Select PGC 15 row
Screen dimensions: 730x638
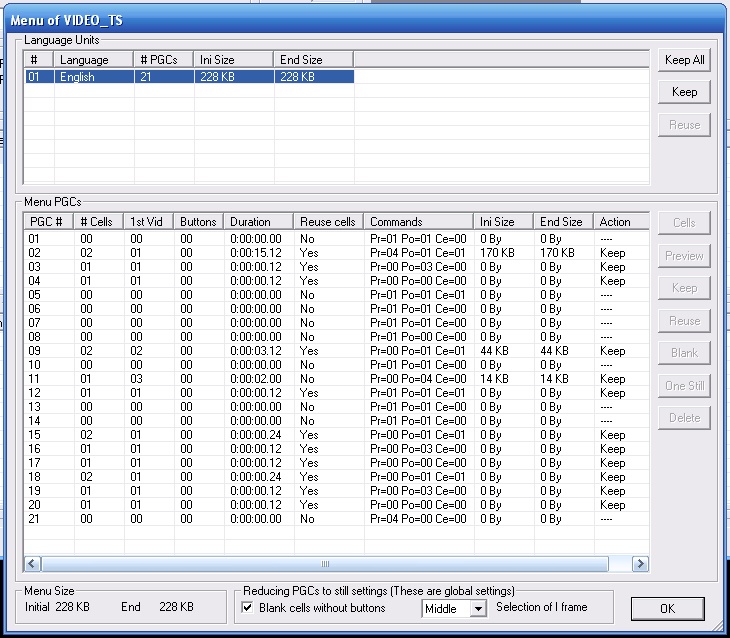pos(337,434)
